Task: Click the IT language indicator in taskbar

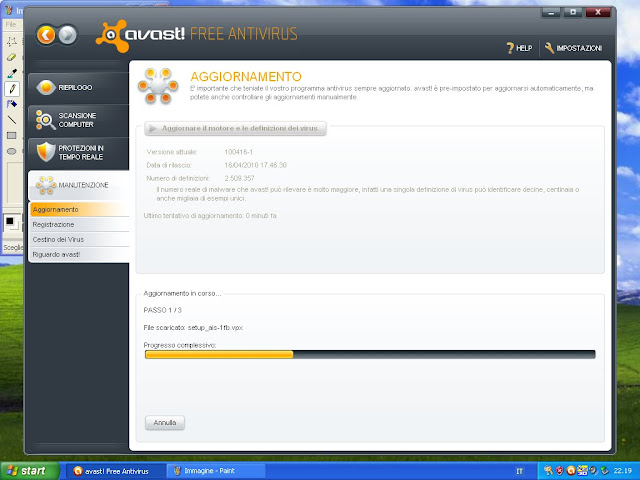Action: tap(519, 471)
